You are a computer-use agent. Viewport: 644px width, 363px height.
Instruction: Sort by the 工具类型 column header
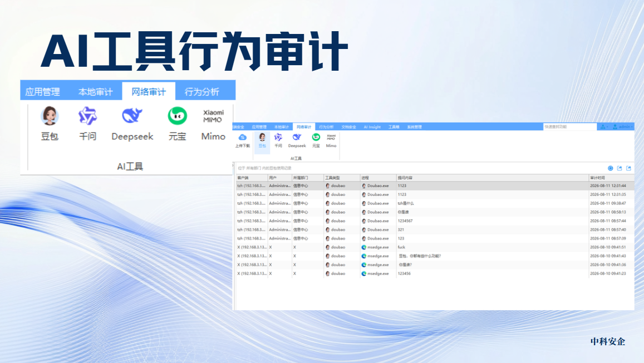coord(342,178)
